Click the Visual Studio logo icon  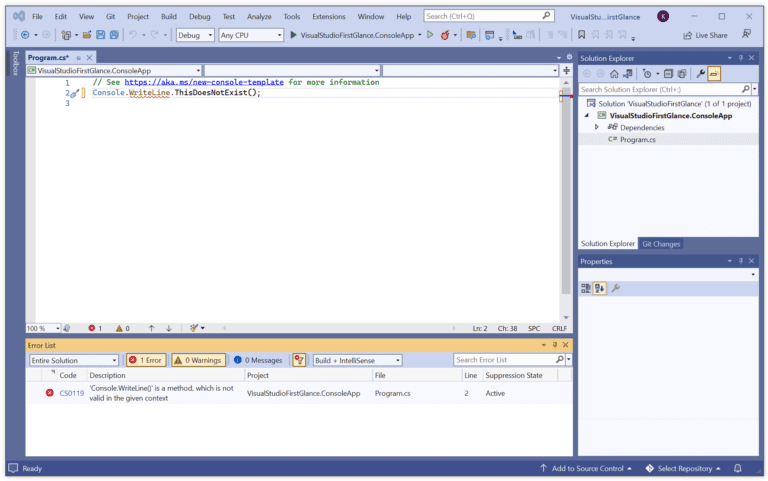[x=19, y=16]
